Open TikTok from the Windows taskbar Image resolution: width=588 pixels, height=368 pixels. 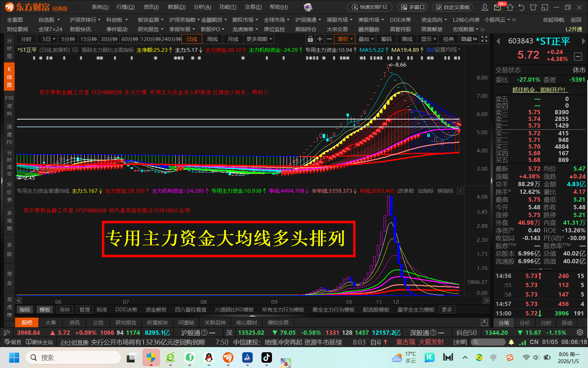point(266,357)
